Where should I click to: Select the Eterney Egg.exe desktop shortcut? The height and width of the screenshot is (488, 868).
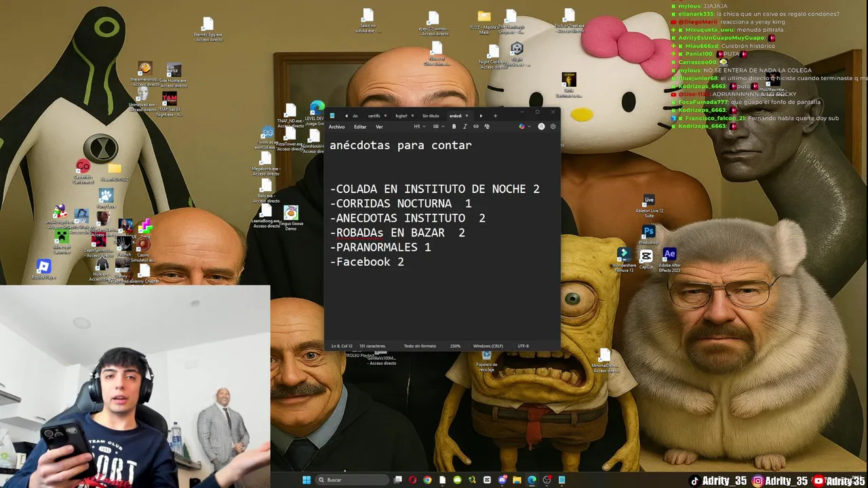coord(208,30)
